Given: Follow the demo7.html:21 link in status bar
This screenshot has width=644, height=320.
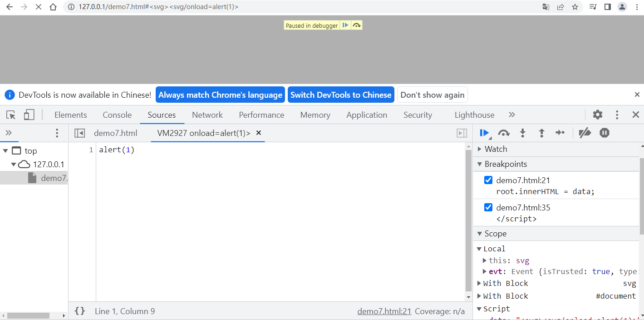Looking at the screenshot, I should 384,311.
